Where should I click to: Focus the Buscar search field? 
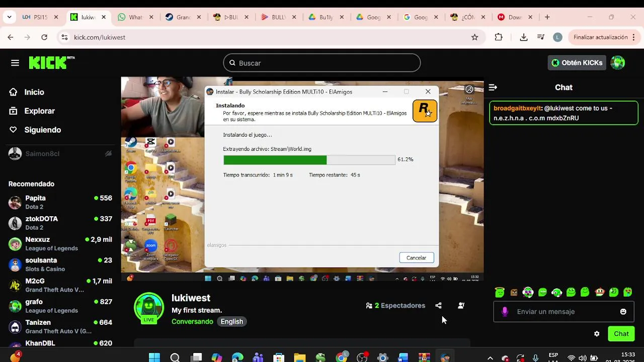click(x=322, y=63)
